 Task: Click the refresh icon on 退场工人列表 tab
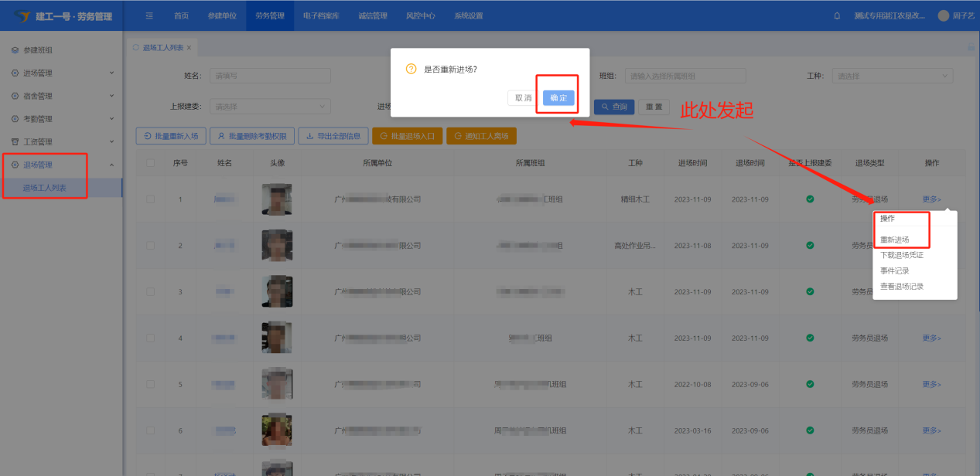tap(137, 48)
